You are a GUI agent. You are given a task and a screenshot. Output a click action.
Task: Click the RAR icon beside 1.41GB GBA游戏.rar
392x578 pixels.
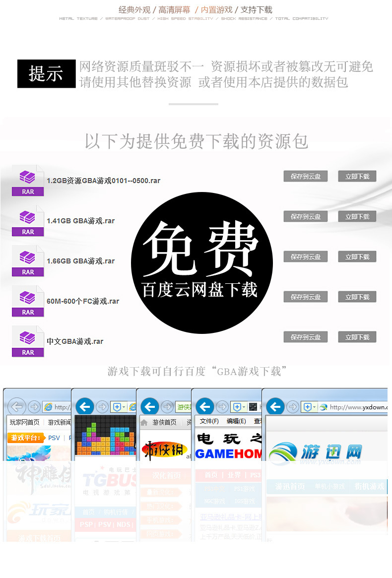point(28,221)
